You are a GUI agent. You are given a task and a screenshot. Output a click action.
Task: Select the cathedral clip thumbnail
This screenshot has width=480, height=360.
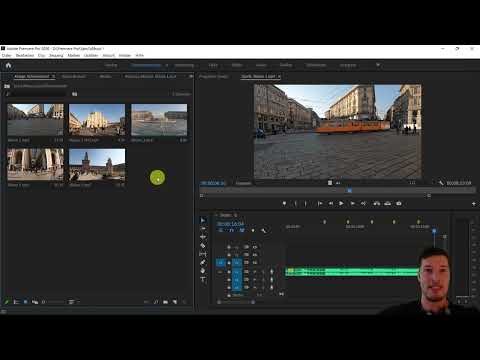coord(97,120)
